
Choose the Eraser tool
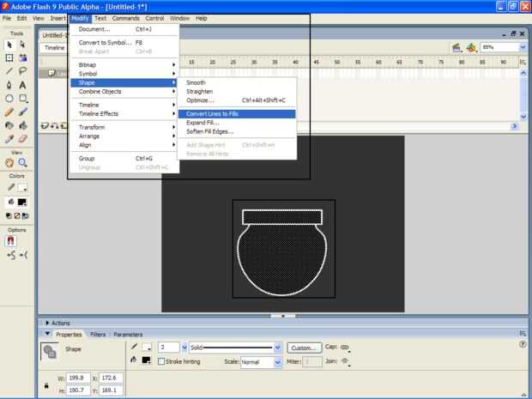pos(23,137)
